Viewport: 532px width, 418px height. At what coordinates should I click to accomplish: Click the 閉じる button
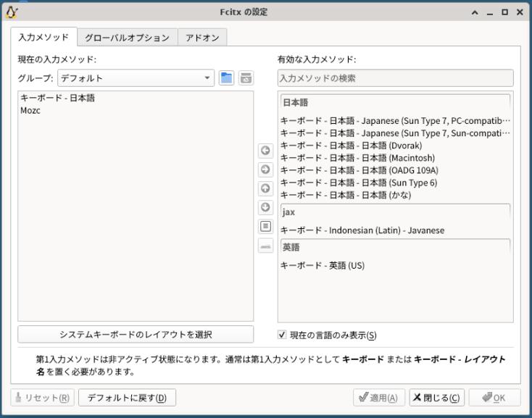[436, 397]
